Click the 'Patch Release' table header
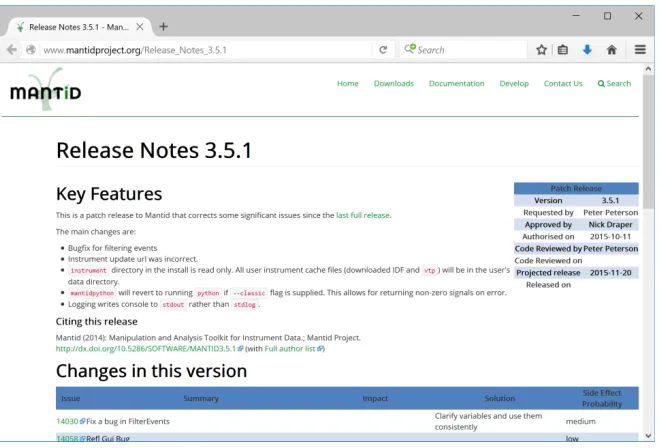Screen dimensions: 662x448 coord(576,188)
